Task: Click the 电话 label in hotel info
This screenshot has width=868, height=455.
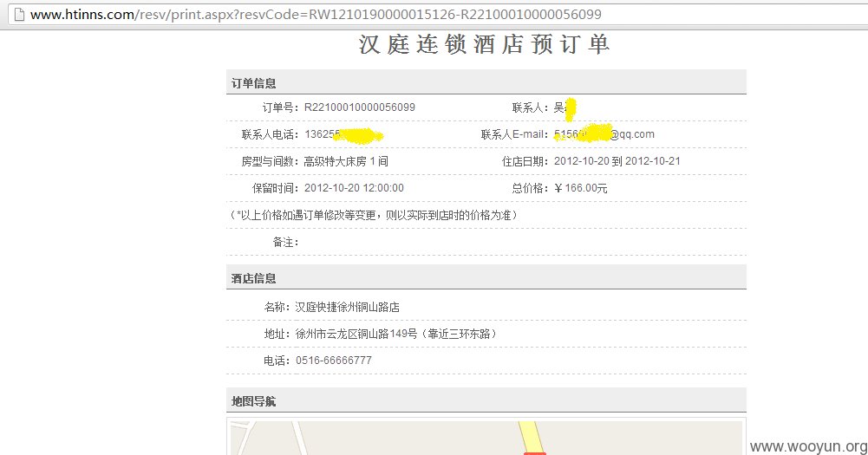Action: tap(277, 361)
